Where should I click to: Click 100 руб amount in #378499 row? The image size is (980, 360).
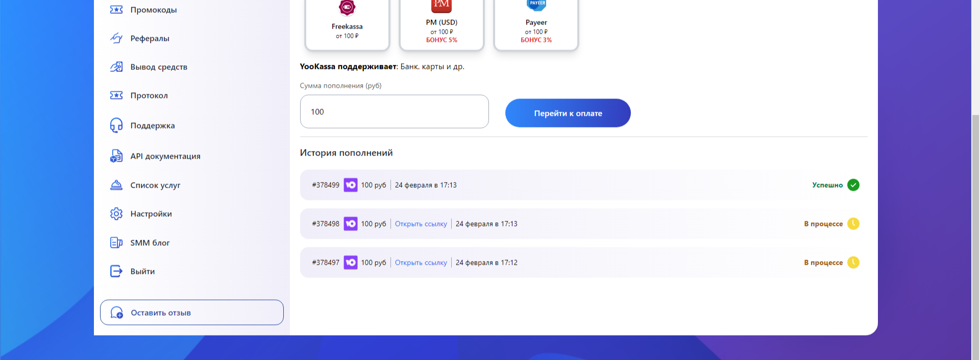[374, 185]
